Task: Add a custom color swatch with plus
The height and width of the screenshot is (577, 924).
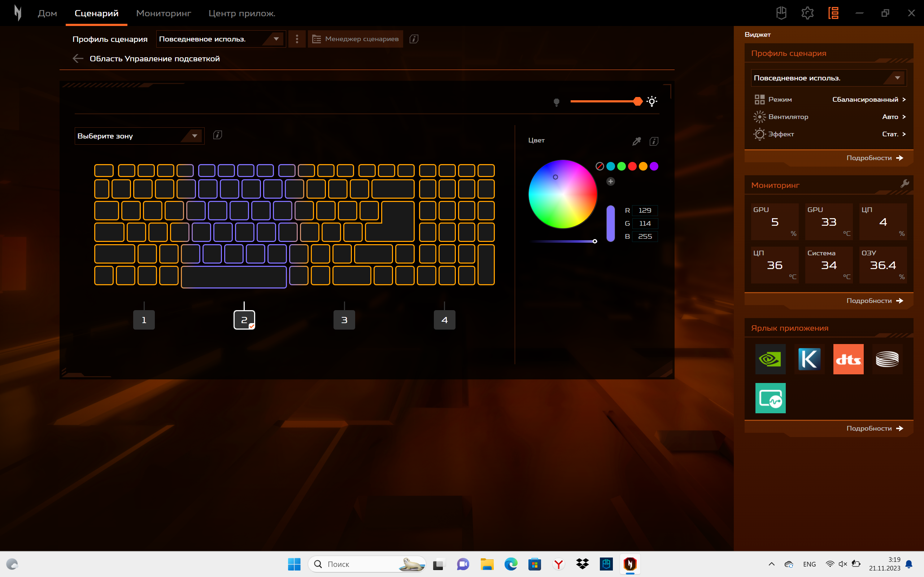Action: pyautogui.click(x=611, y=181)
